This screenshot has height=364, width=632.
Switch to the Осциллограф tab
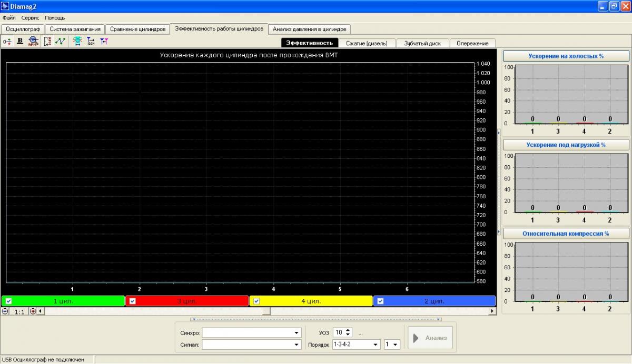point(23,29)
